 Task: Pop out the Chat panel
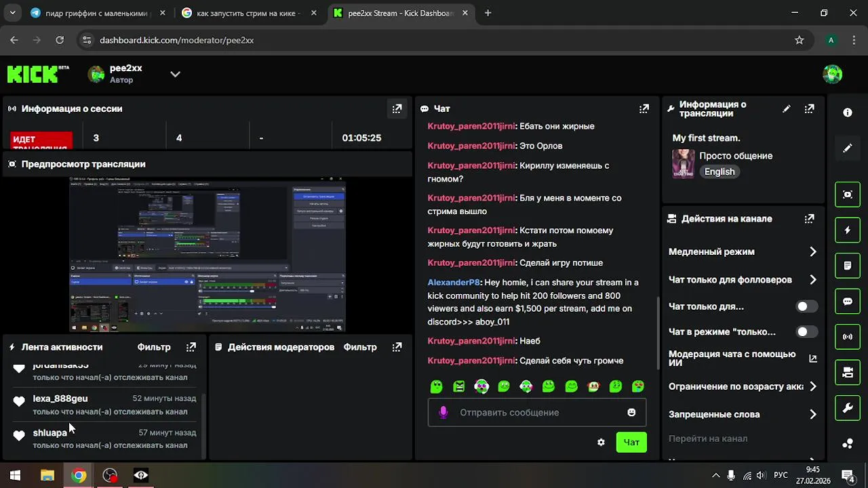(644, 108)
